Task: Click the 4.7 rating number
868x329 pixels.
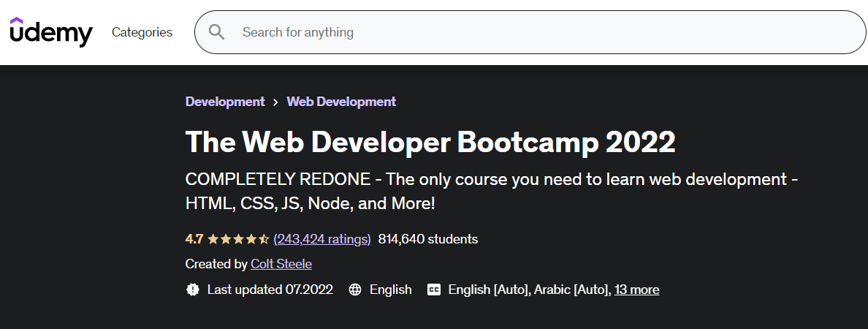Action: pyautogui.click(x=194, y=239)
